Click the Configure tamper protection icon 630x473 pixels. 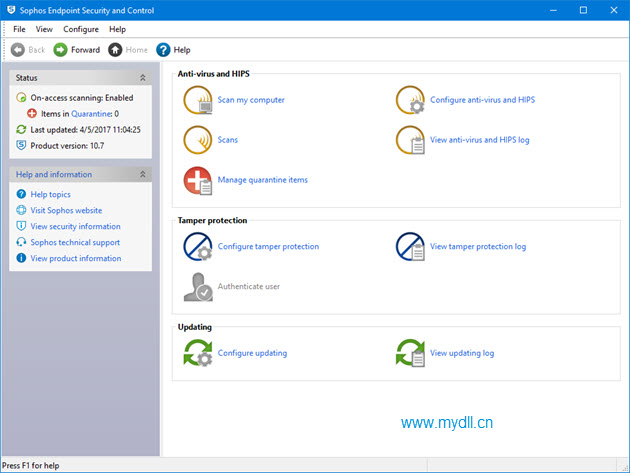(198, 246)
